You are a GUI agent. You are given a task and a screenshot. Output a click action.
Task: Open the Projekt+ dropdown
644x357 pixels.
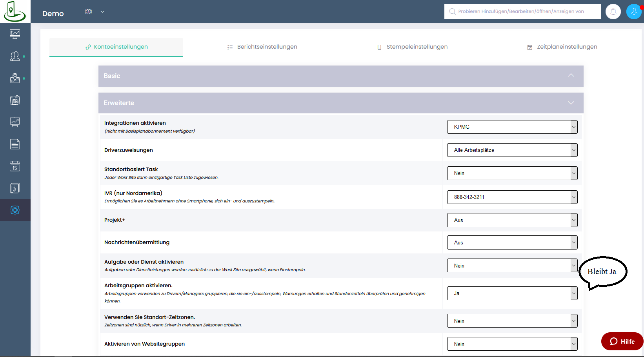[512, 220]
